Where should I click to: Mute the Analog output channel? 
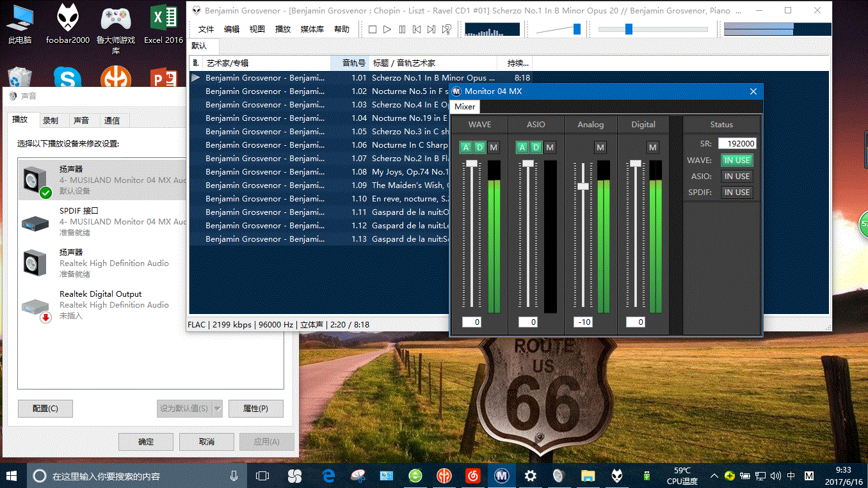coord(600,148)
